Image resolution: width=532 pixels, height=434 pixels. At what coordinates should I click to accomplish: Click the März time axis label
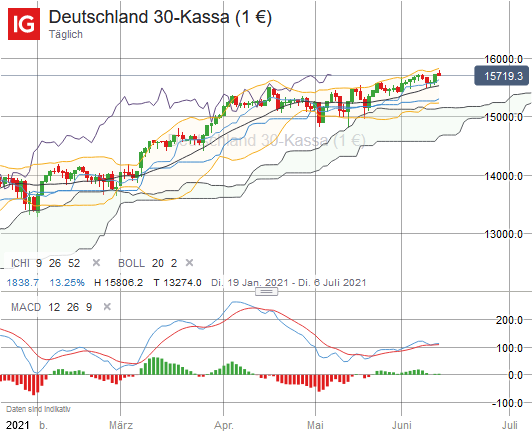pos(121,425)
